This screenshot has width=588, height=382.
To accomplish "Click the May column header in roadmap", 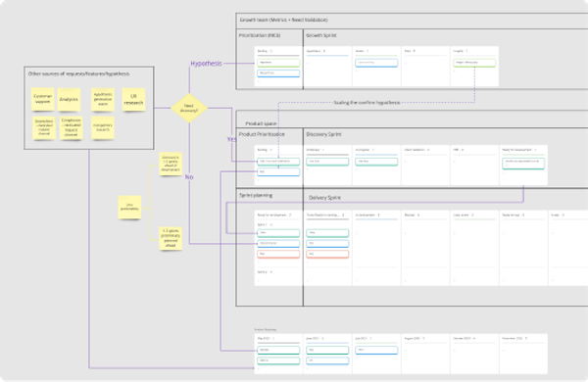I will click(x=266, y=339).
